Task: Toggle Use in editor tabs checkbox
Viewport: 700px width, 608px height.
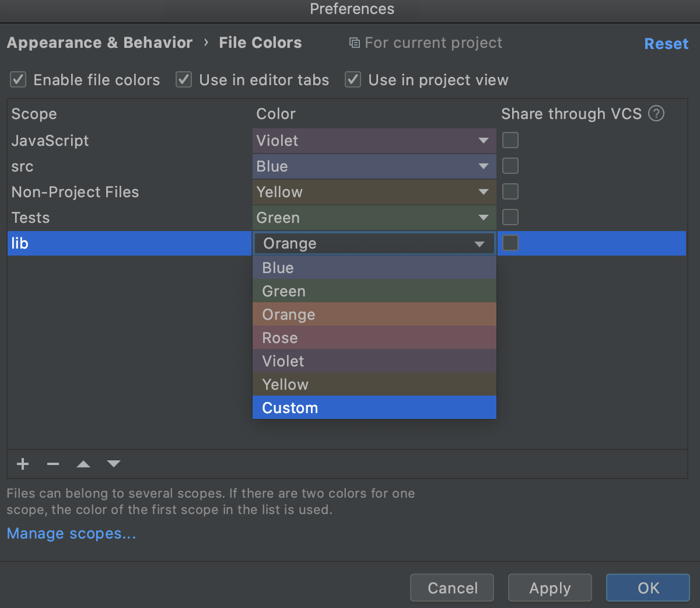Action: pos(184,79)
